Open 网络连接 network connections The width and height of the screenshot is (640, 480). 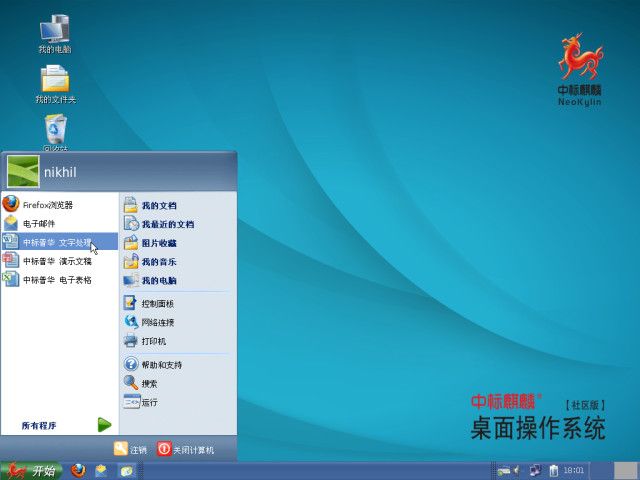point(157,322)
